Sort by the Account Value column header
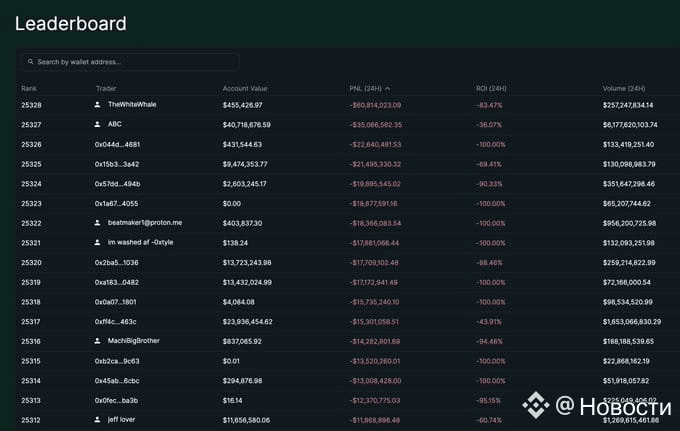 pyautogui.click(x=244, y=88)
